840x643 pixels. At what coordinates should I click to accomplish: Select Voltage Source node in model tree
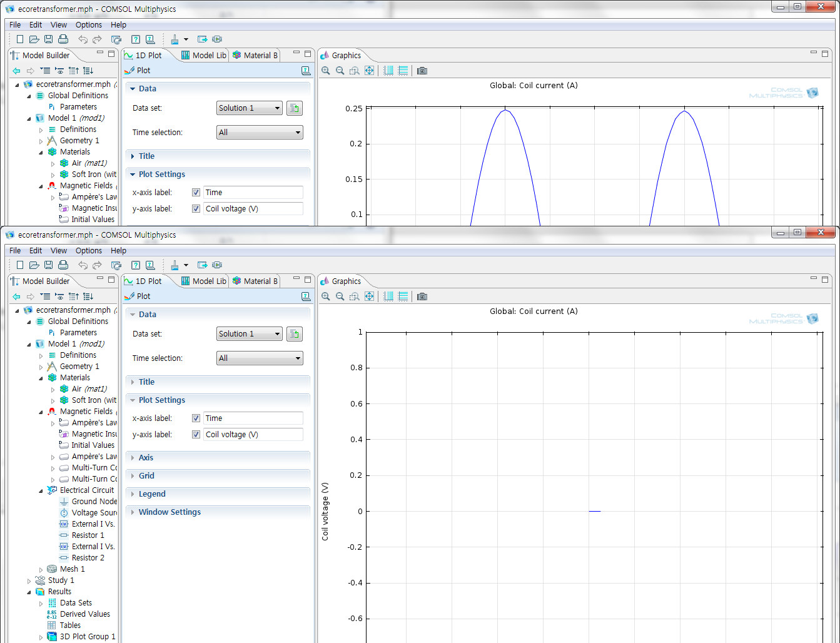coord(94,513)
